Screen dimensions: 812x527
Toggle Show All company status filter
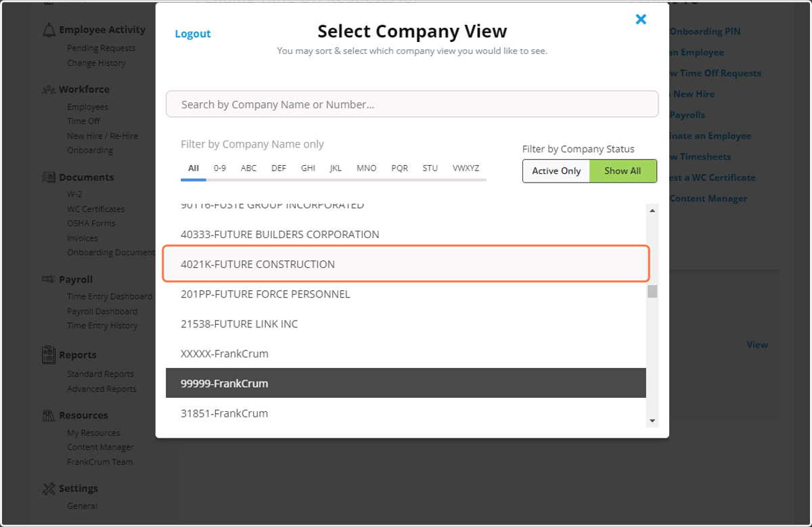tap(623, 171)
